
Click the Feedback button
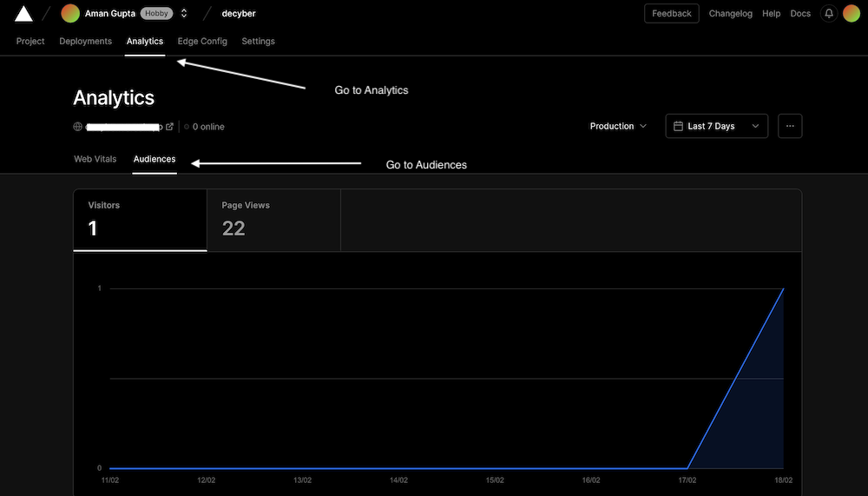click(671, 14)
